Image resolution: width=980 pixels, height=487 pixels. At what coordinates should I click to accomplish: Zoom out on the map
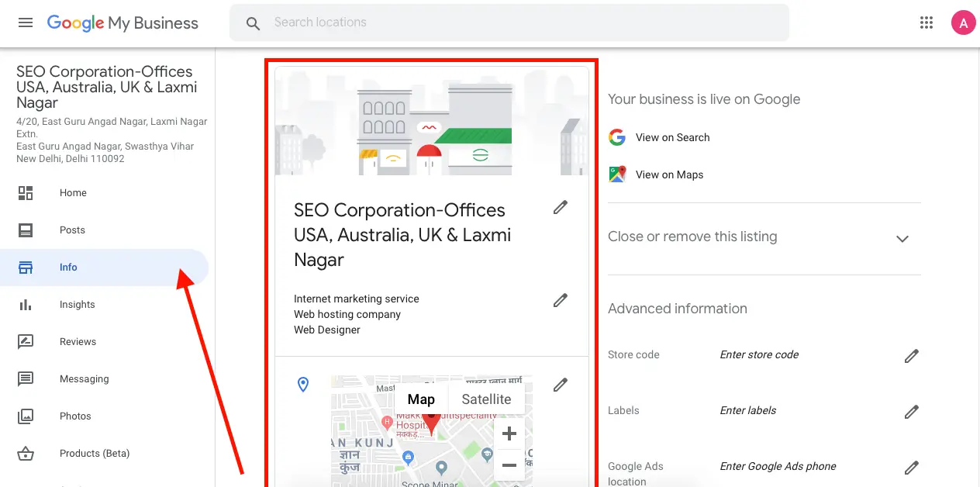tap(509, 465)
